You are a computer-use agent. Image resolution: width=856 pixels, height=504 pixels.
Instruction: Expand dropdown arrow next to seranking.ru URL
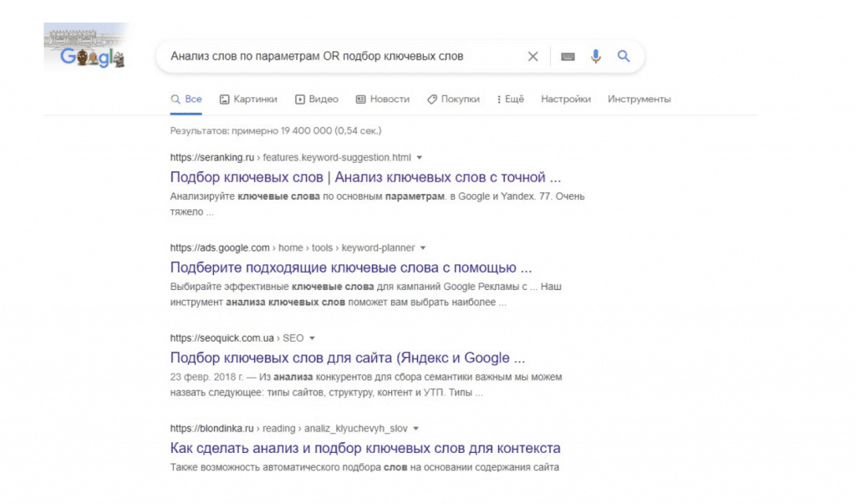click(x=420, y=157)
